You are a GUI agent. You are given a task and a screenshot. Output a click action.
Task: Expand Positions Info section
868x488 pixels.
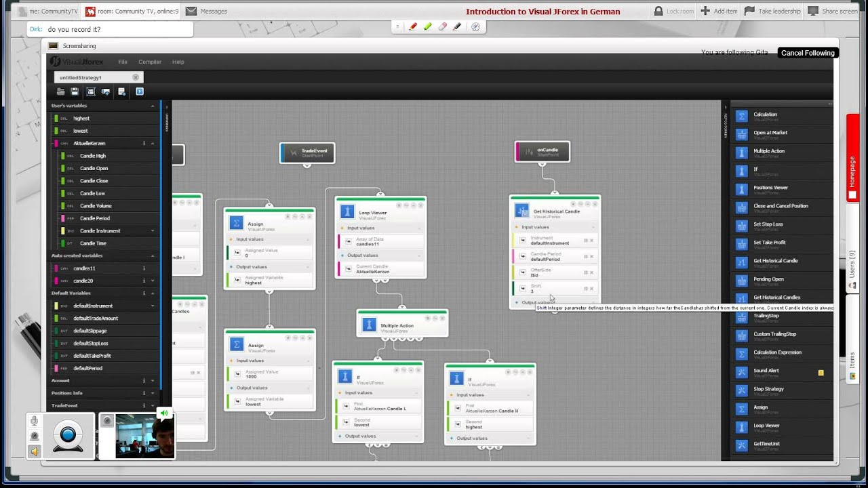coord(153,393)
